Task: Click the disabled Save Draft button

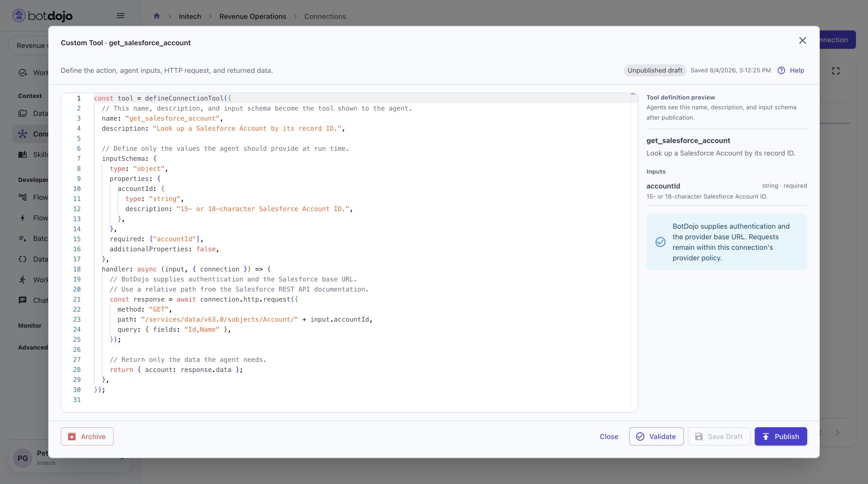Action: coord(719,436)
